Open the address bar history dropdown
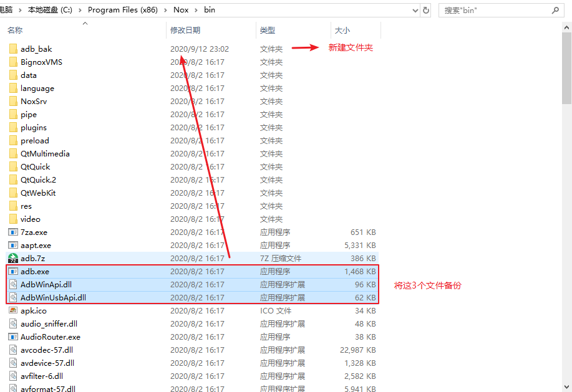The width and height of the screenshot is (572, 392). 415,9
